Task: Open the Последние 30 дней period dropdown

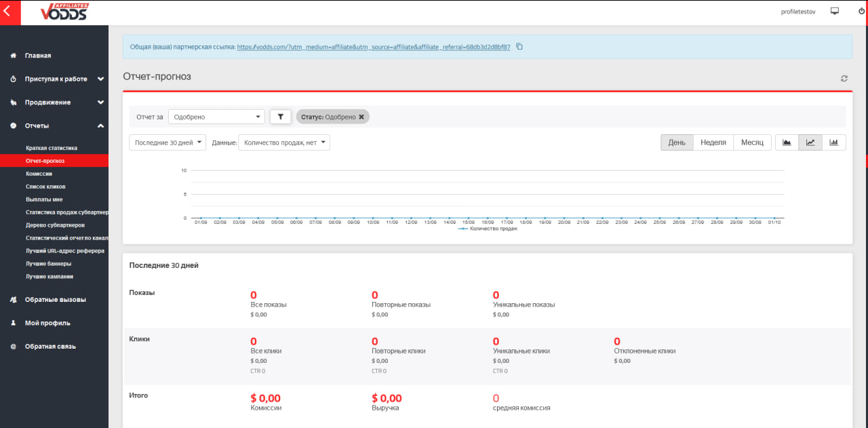Action: [167, 142]
